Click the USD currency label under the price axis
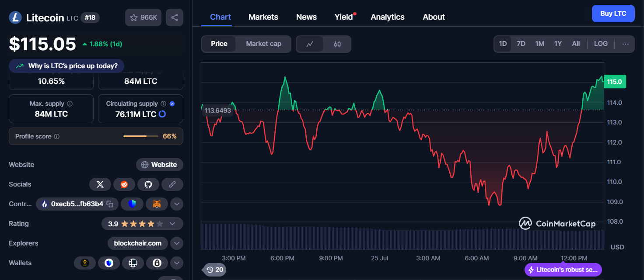 (x=617, y=247)
